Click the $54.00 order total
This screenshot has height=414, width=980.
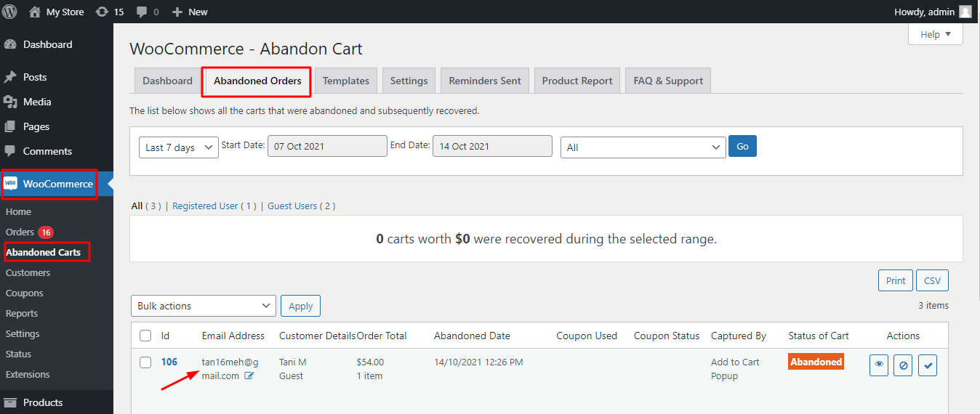370,362
